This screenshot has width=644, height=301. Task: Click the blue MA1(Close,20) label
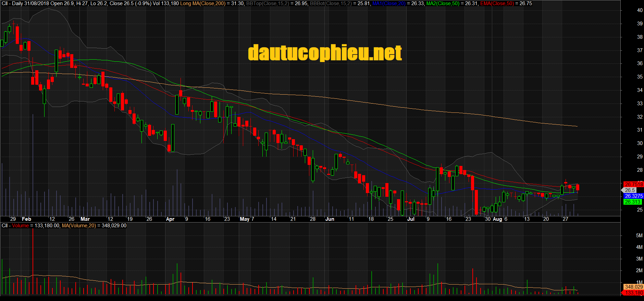click(x=389, y=3)
